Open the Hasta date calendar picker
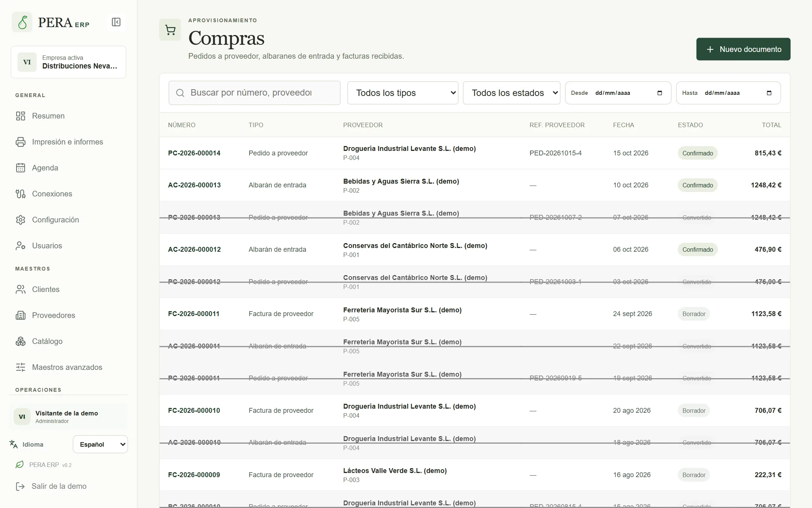 (x=769, y=93)
